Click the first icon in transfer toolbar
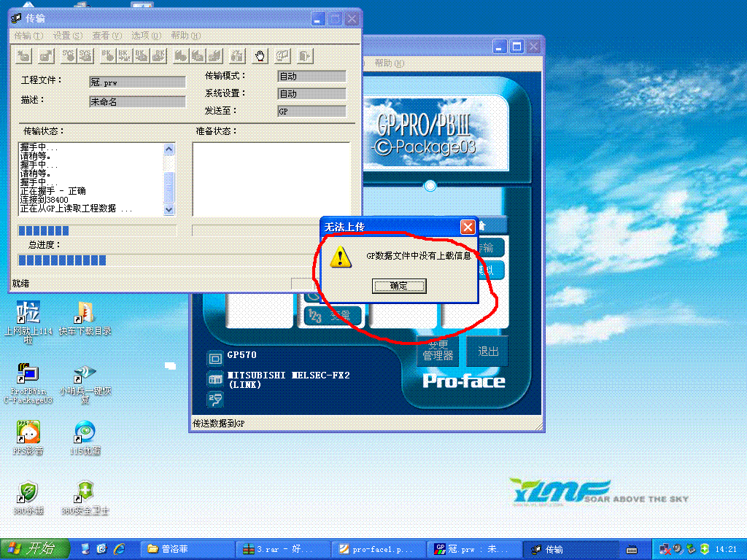 25,55
